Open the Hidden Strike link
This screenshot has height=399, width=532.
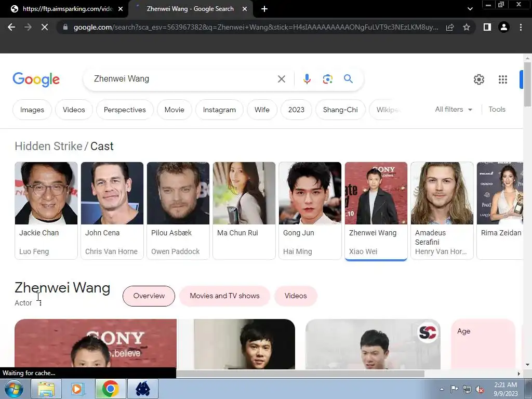(x=48, y=146)
